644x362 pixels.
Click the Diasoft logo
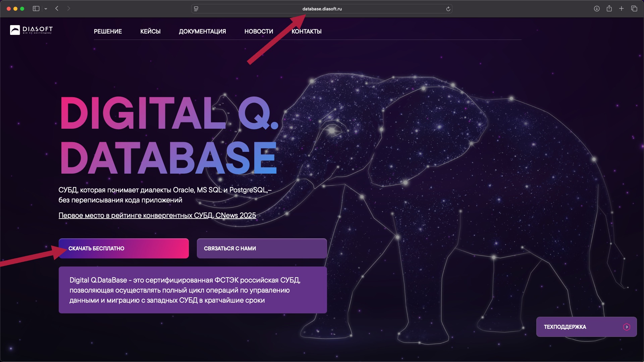coord(31,30)
